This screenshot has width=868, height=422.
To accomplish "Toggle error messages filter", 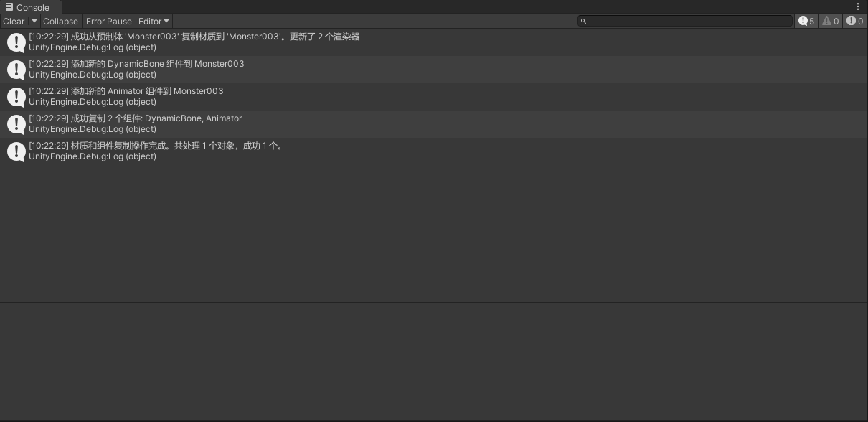I will pos(854,22).
